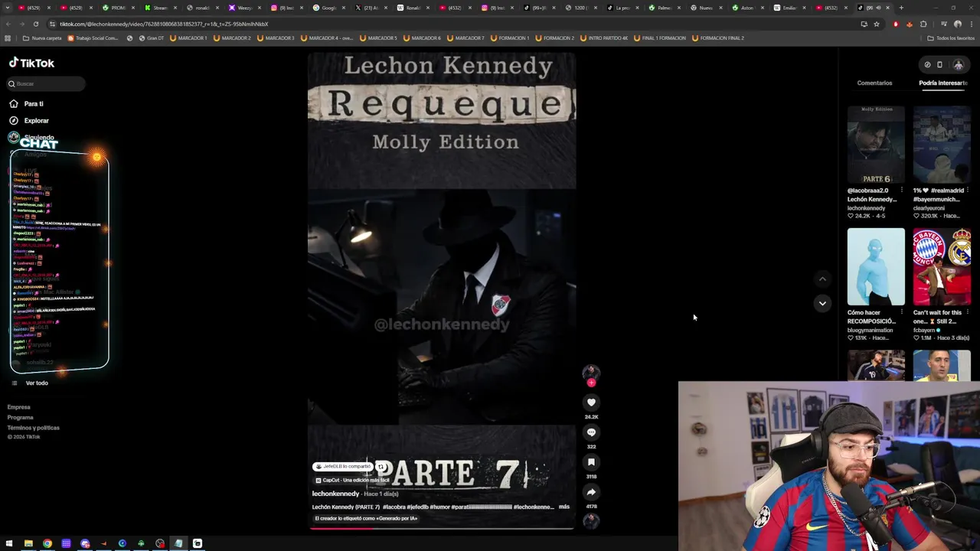Open the Nueva carpeta bookmarks folder
Screen dimensions: 980x551
click(42, 37)
